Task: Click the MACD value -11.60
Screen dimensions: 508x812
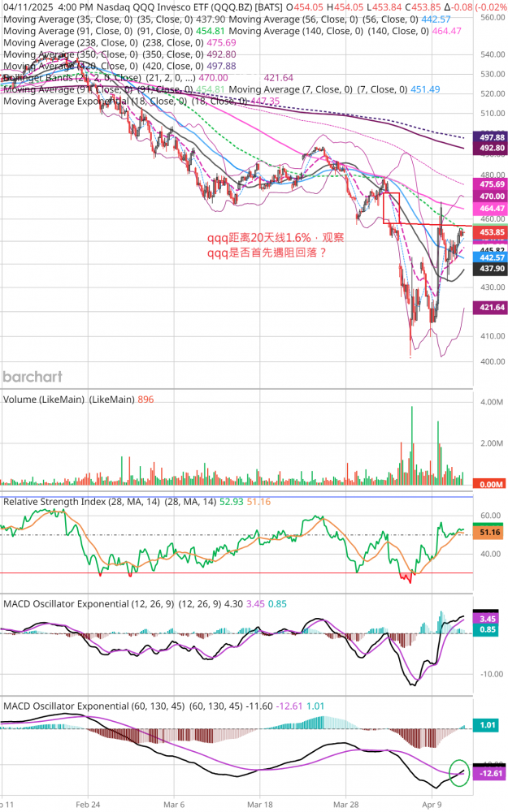Action: (x=259, y=706)
